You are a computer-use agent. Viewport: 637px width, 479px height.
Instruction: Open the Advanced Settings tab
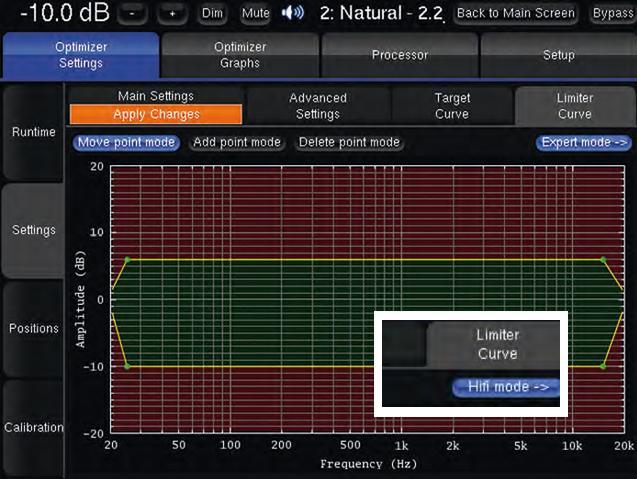318,105
